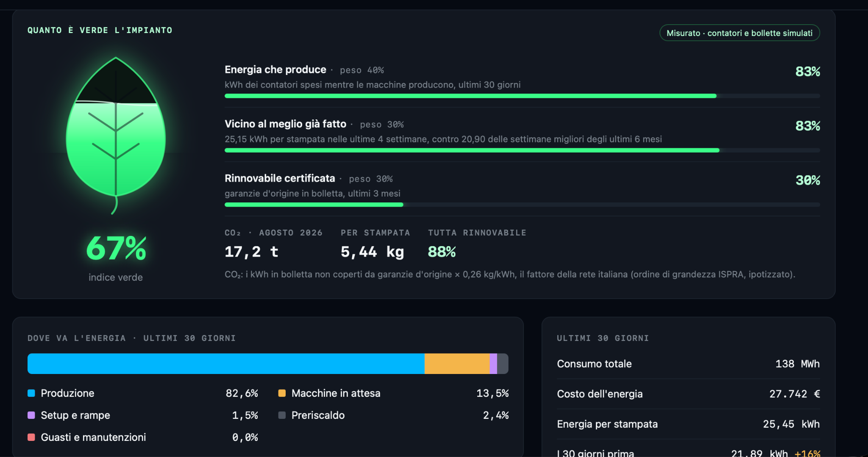868x457 pixels.
Task: Click the green leaf gauge icon
Action: tap(116, 136)
